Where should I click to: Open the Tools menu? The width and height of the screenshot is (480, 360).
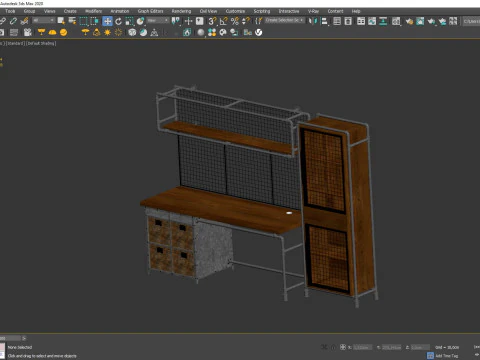pyautogui.click(x=10, y=11)
